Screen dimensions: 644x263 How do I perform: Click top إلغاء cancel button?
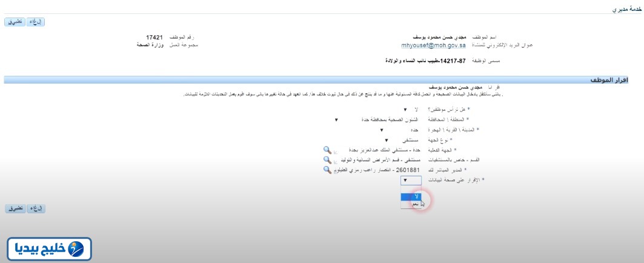click(36, 22)
